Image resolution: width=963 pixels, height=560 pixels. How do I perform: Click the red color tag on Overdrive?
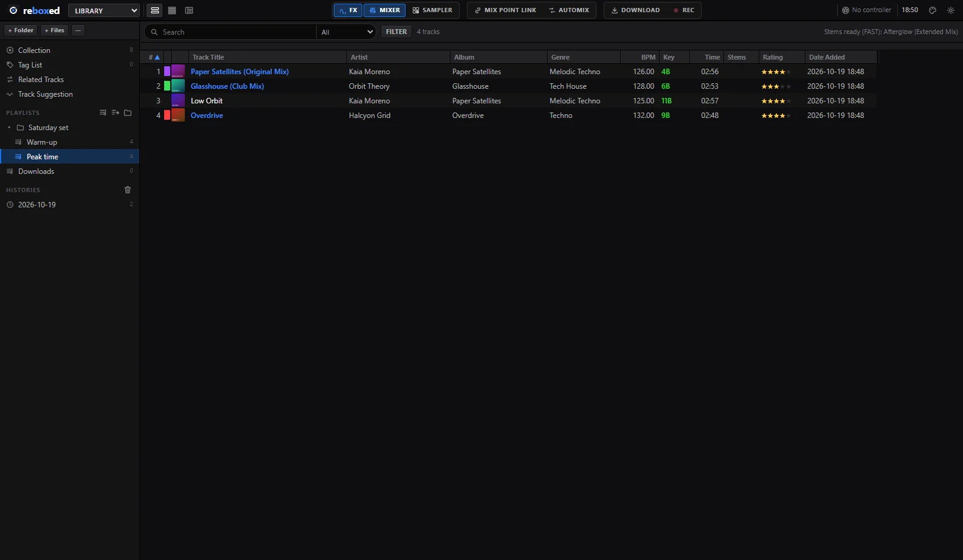pos(167,116)
